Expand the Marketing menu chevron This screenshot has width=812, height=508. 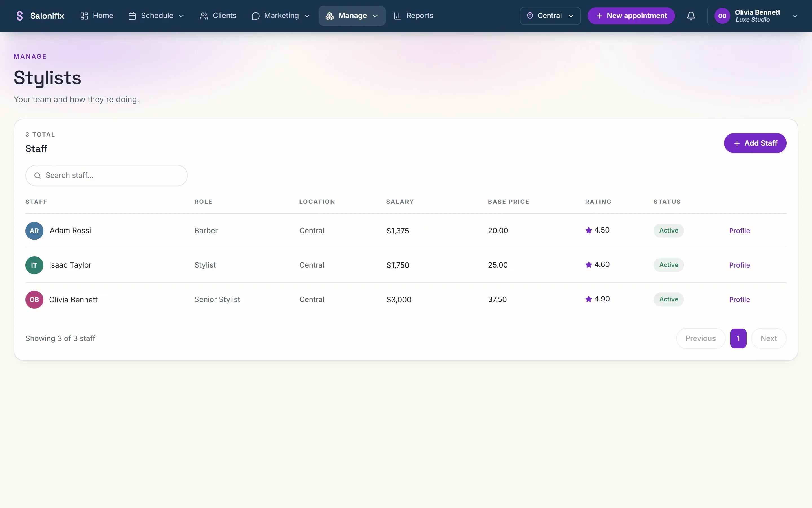[307, 16]
